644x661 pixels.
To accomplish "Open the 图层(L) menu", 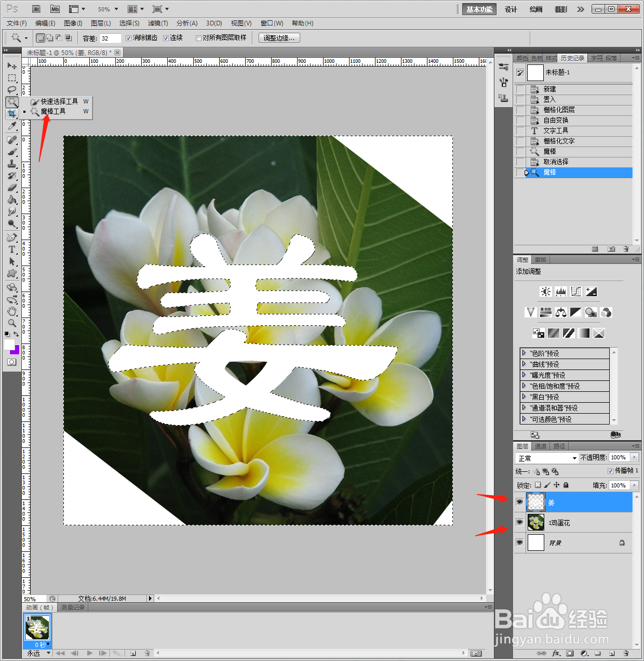I will point(101,23).
